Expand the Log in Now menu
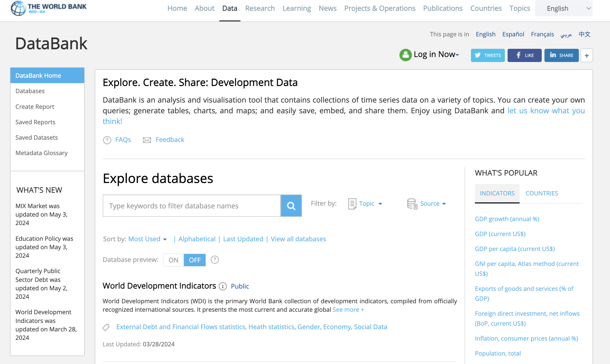Image resolution: width=610 pixels, height=364 pixels. (436, 54)
